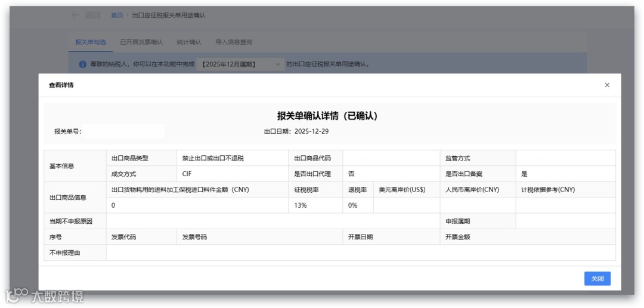Image resolution: width=644 pixels, height=308 pixels.
Task: Click the 出口商品代码 label
Action: pos(312,158)
